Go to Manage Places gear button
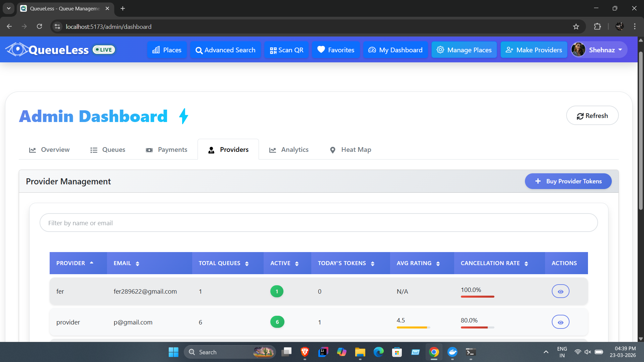The width and height of the screenshot is (644, 362). [464, 50]
